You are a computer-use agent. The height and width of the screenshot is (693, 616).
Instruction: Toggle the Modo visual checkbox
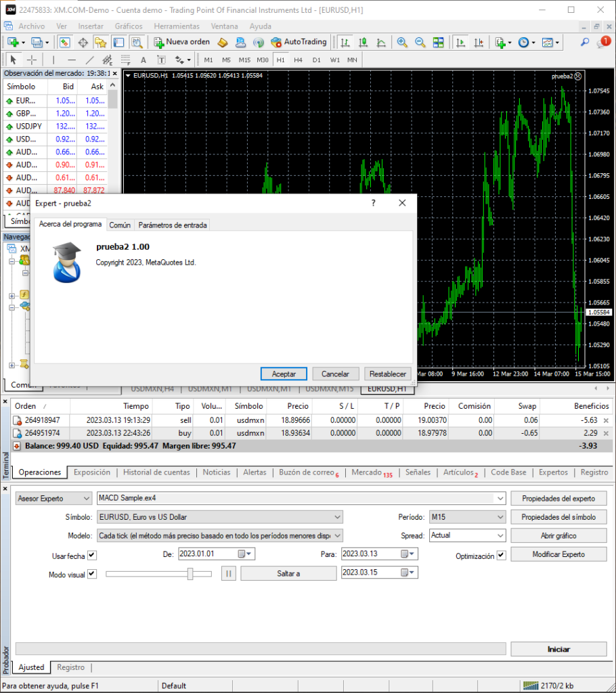coord(92,574)
